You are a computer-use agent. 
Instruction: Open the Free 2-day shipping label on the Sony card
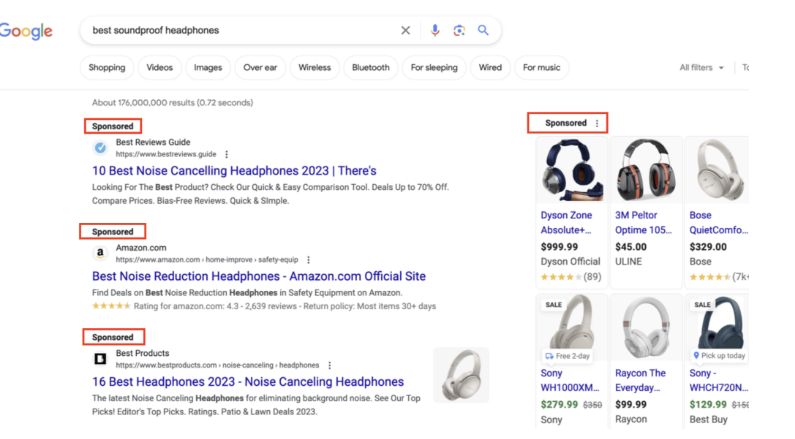(x=567, y=356)
